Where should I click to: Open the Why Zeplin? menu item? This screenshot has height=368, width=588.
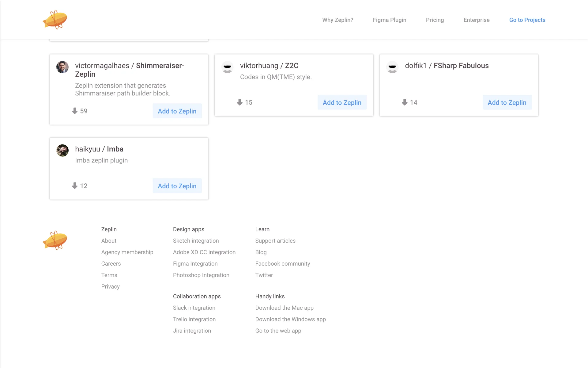(337, 20)
